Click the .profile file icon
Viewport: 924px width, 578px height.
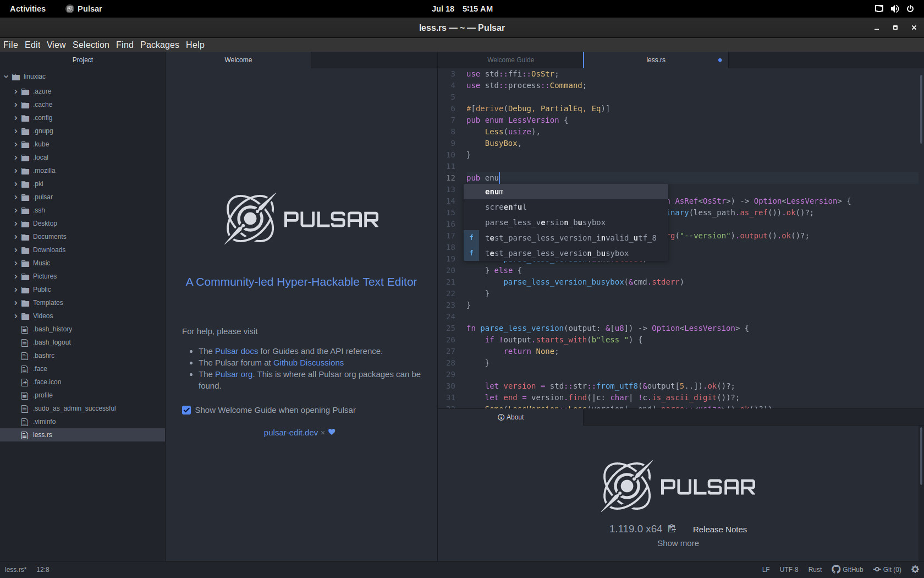click(25, 395)
